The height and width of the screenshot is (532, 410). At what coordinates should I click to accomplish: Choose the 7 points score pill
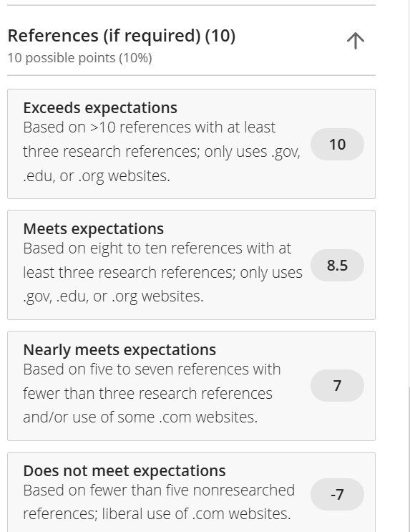[x=338, y=386]
